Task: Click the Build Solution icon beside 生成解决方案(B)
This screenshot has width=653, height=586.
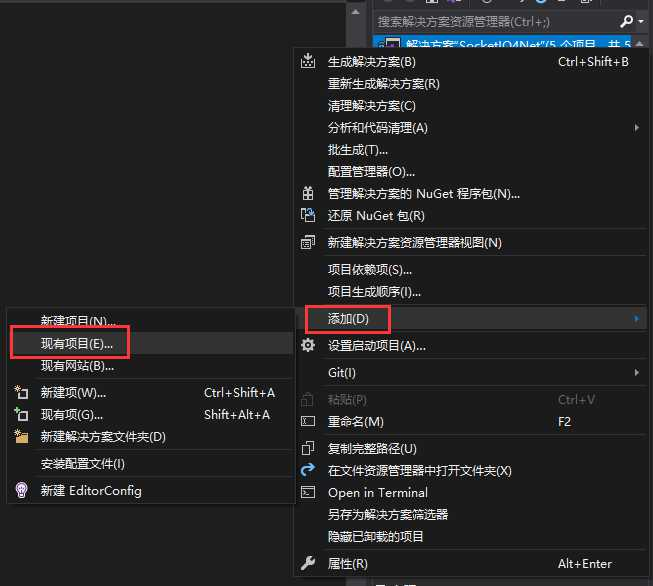Action: click(x=308, y=61)
